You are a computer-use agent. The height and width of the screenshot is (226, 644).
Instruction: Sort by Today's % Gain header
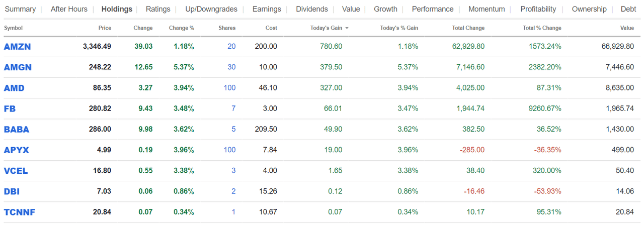click(x=399, y=28)
